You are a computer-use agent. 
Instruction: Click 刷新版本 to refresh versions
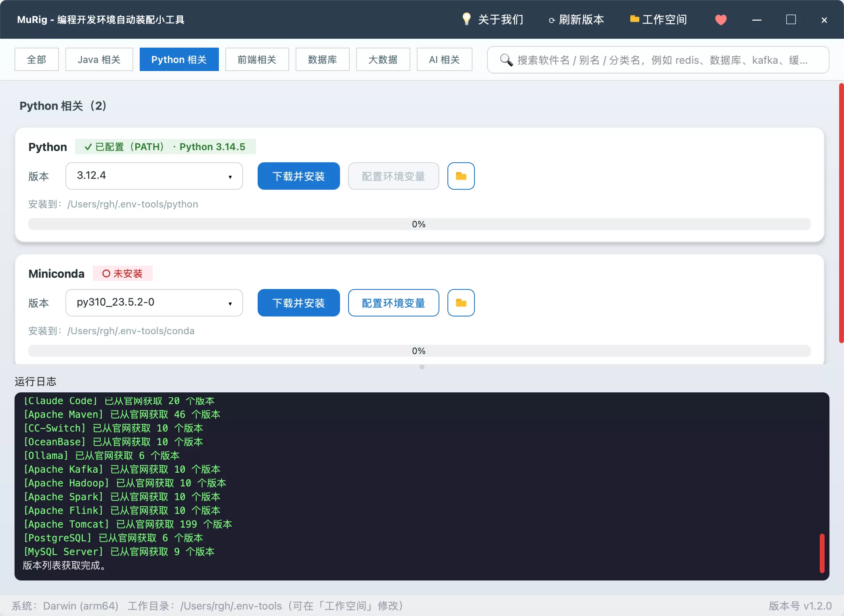tap(576, 20)
